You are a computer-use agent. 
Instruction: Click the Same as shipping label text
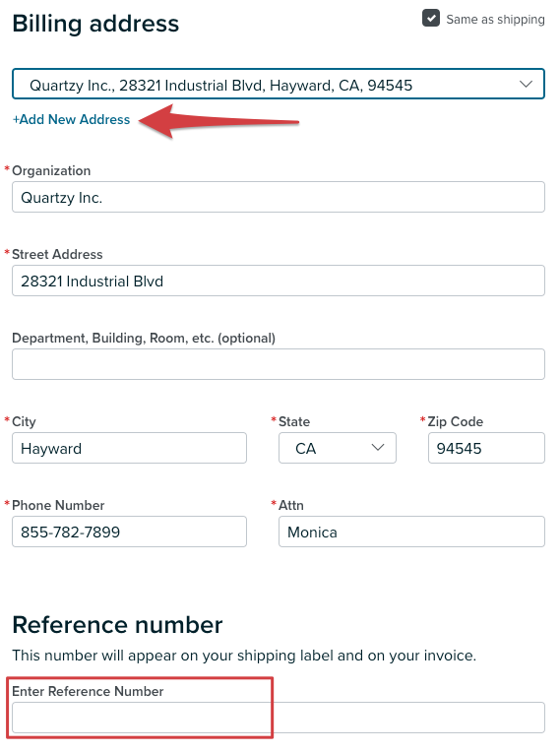495,19
